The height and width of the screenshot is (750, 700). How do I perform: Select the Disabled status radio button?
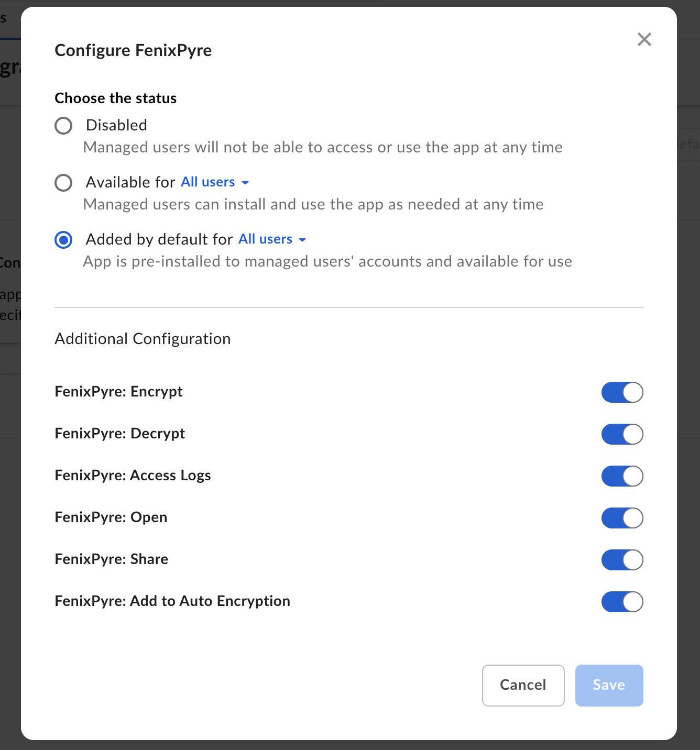pyautogui.click(x=63, y=126)
